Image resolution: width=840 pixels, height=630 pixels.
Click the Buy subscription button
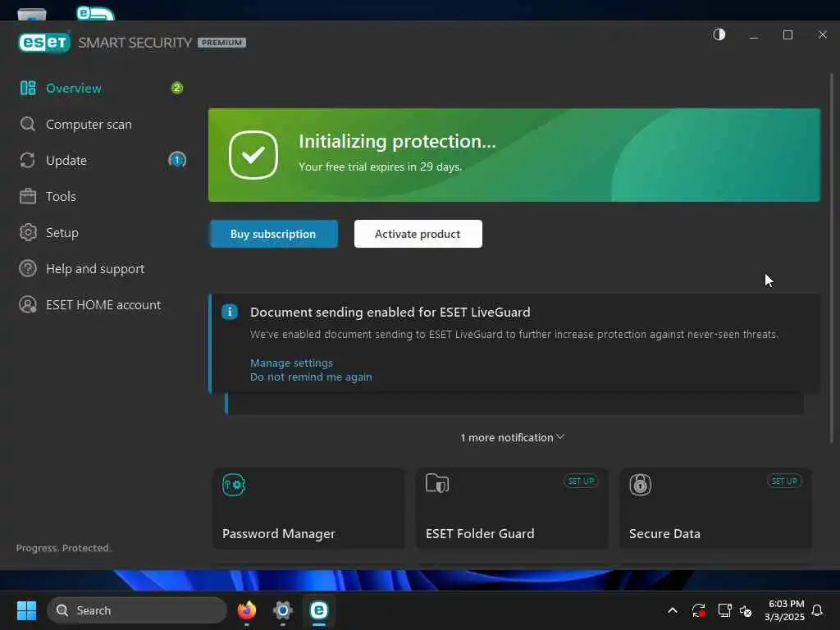[273, 234]
